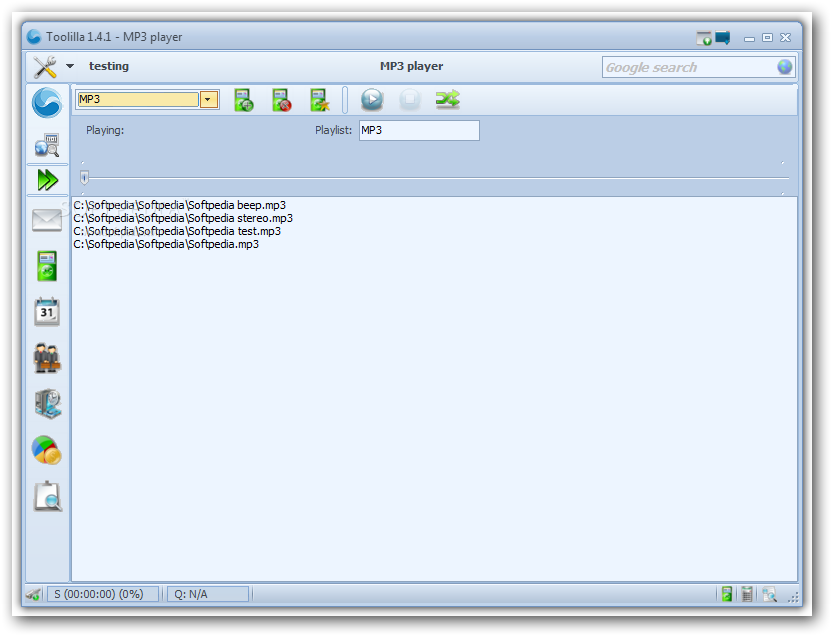This screenshot has width=832, height=636.
Task: Open the MP3 playlist dropdown arrow
Action: 209,99
